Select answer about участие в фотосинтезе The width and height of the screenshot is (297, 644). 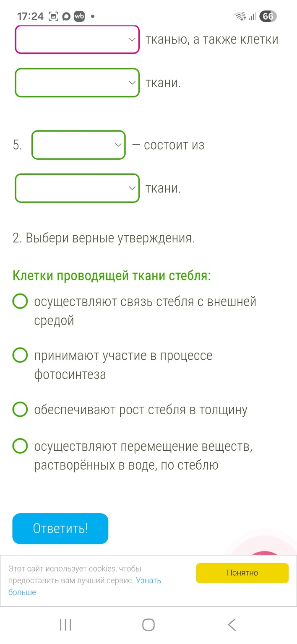[x=20, y=355]
